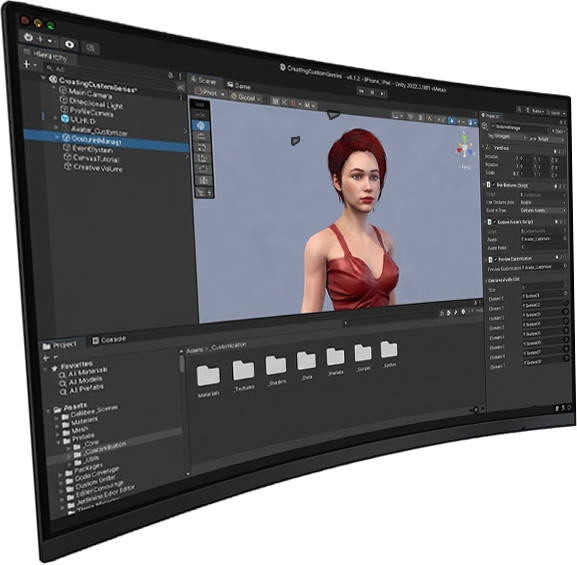Click the GameObject cube icon in Inspector
Image resolution: width=577 pixels, height=565 pixels.
click(x=485, y=126)
